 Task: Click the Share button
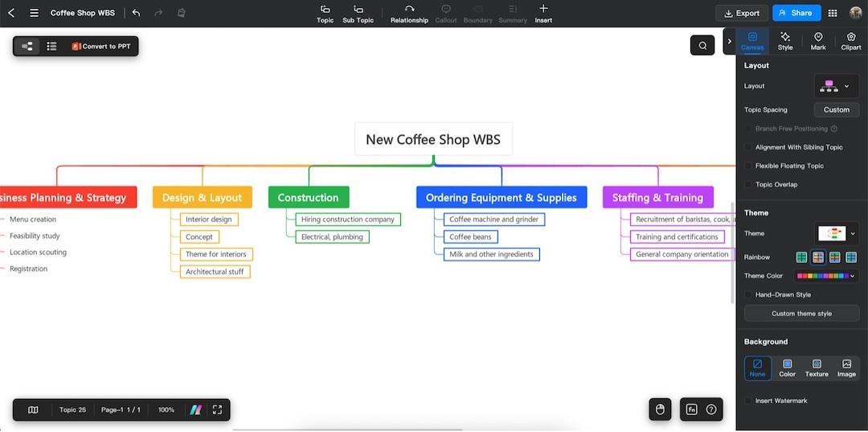coord(796,14)
